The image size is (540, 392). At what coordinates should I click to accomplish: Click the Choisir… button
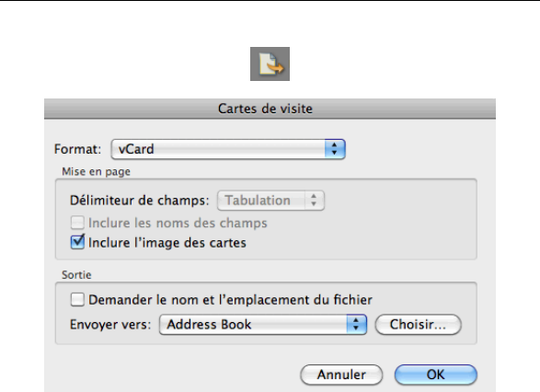pyautogui.click(x=418, y=325)
